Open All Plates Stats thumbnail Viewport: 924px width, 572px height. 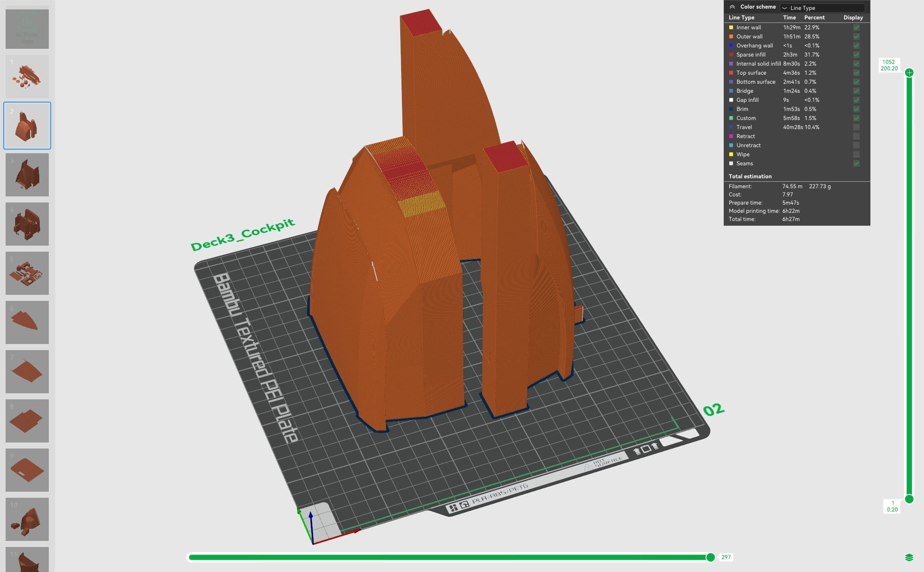pos(27,29)
